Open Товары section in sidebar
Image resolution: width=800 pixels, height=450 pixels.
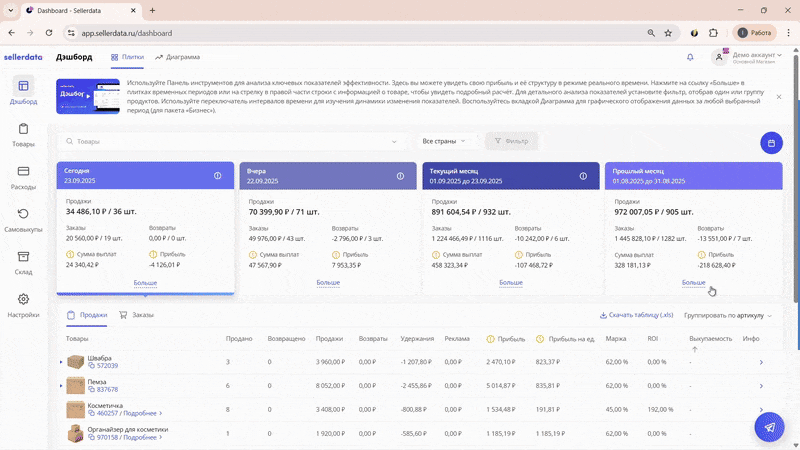[x=23, y=135]
